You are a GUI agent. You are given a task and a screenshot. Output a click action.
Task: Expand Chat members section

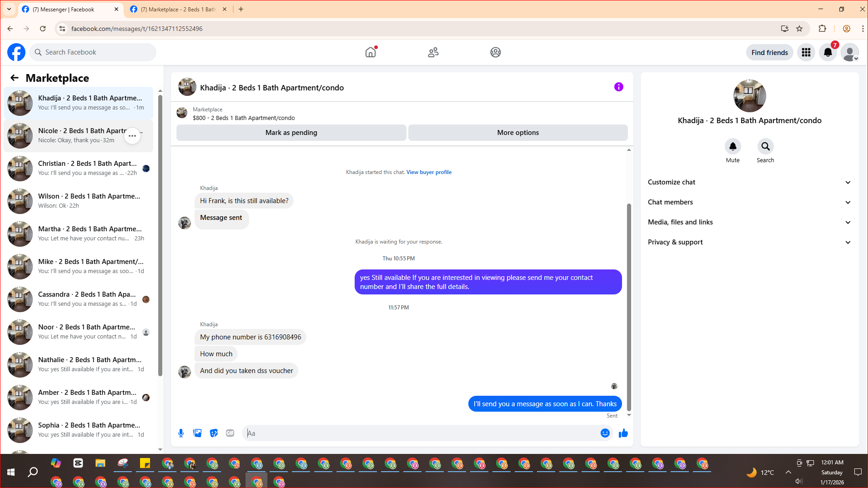pyautogui.click(x=749, y=202)
